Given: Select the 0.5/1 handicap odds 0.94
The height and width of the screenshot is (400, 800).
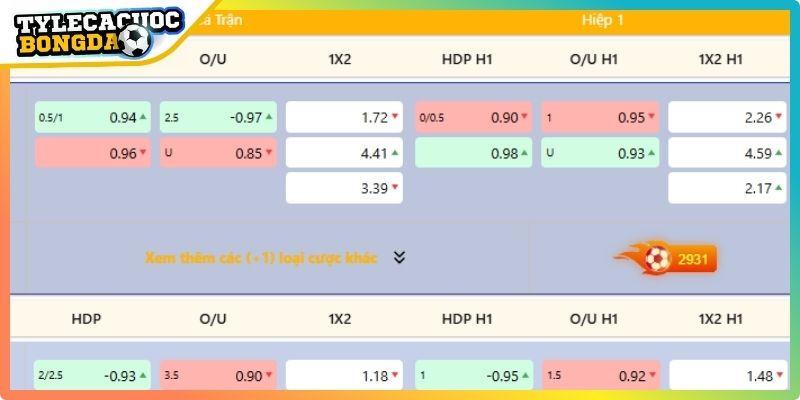Looking at the screenshot, I should [93, 117].
